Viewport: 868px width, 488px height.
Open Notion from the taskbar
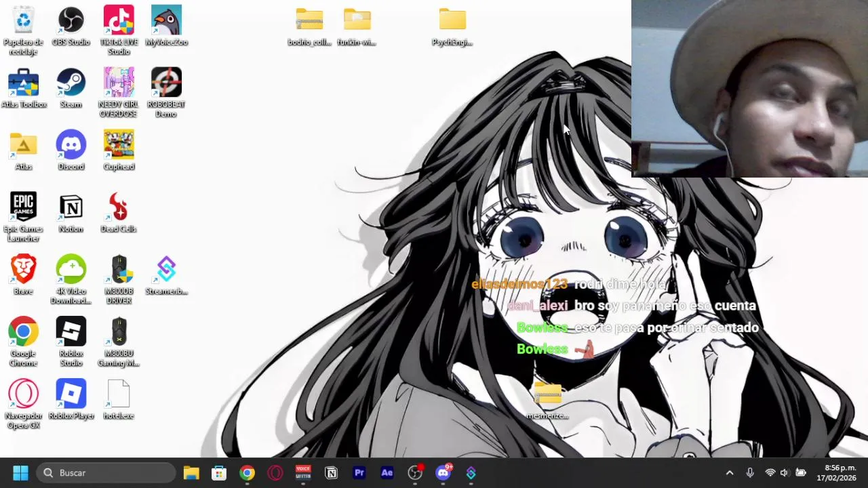[x=331, y=472]
